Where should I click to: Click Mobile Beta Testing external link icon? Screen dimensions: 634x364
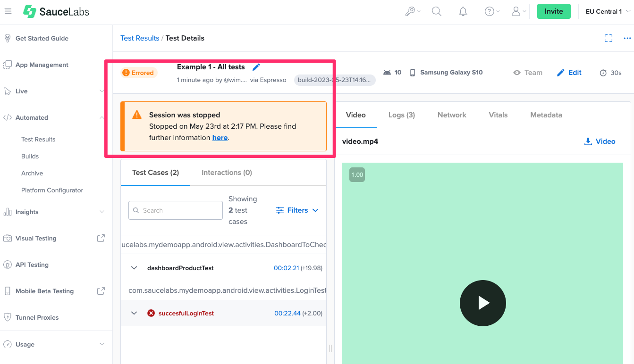click(x=101, y=291)
